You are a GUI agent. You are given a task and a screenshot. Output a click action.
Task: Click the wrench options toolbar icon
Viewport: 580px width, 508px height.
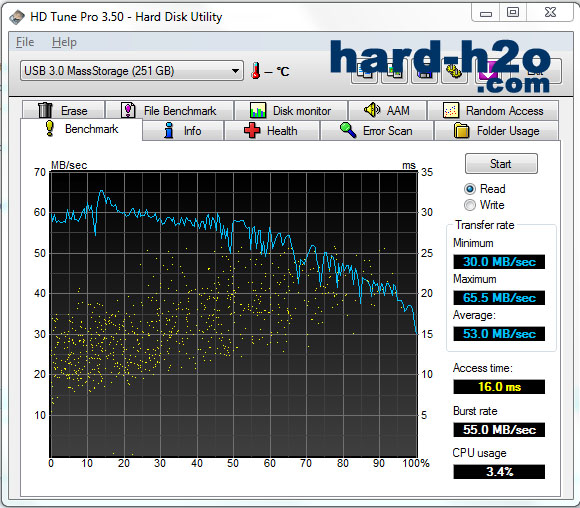(455, 71)
